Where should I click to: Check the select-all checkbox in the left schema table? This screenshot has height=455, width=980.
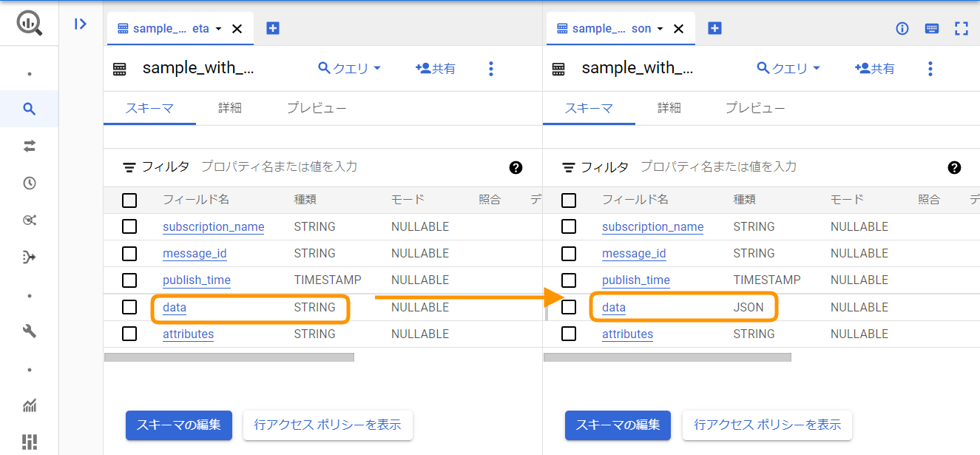pos(129,200)
